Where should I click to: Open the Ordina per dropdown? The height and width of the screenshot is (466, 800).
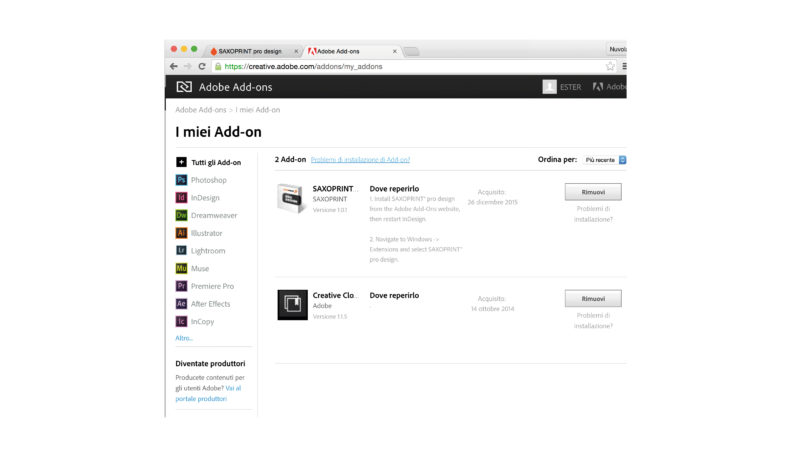[605, 160]
